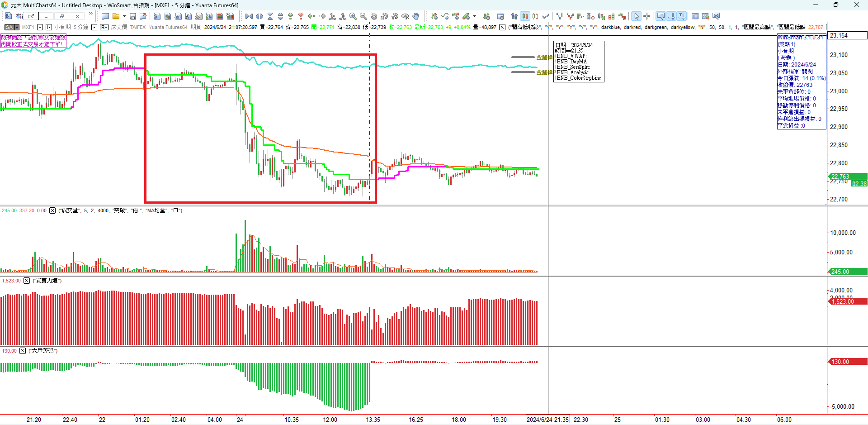Expand hidden toolbar items with » chevron

point(91,14)
